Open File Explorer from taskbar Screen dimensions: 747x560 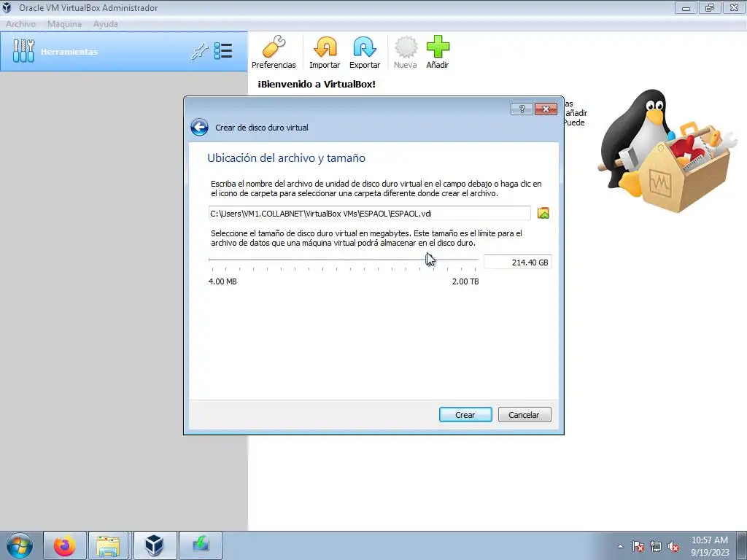tap(108, 545)
